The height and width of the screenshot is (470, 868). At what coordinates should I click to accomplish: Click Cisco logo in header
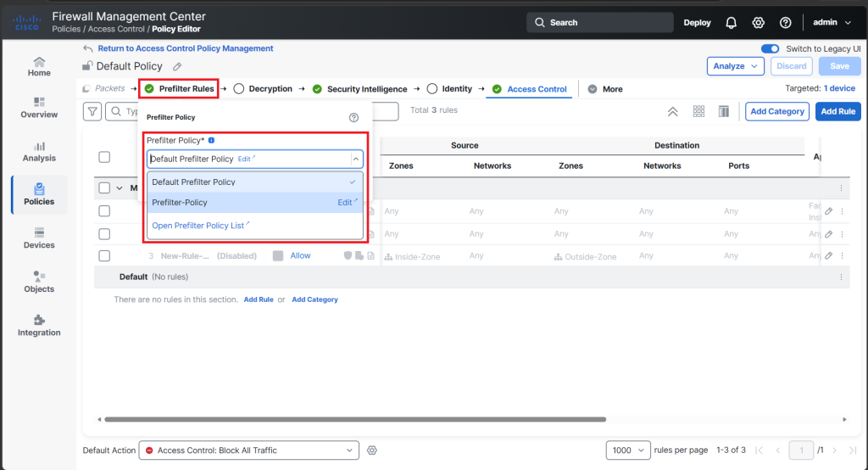pos(26,23)
